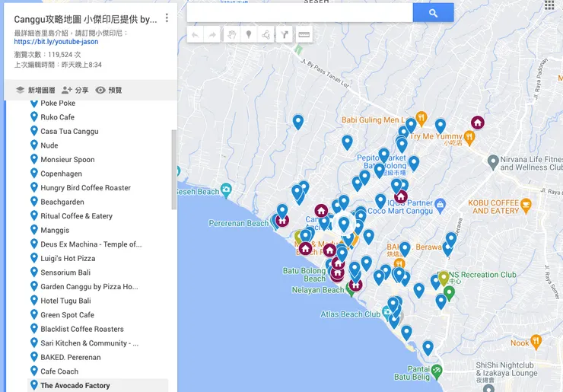The height and width of the screenshot is (392, 563).
Task: Click the purple home marker near Try Me Yummy
Action: tap(477, 123)
